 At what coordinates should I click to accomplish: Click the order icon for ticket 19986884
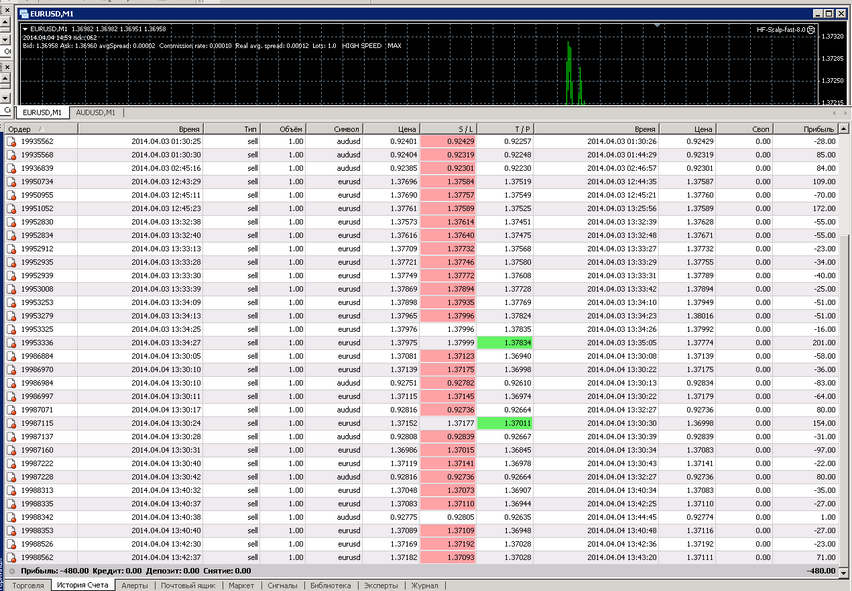click(11, 357)
